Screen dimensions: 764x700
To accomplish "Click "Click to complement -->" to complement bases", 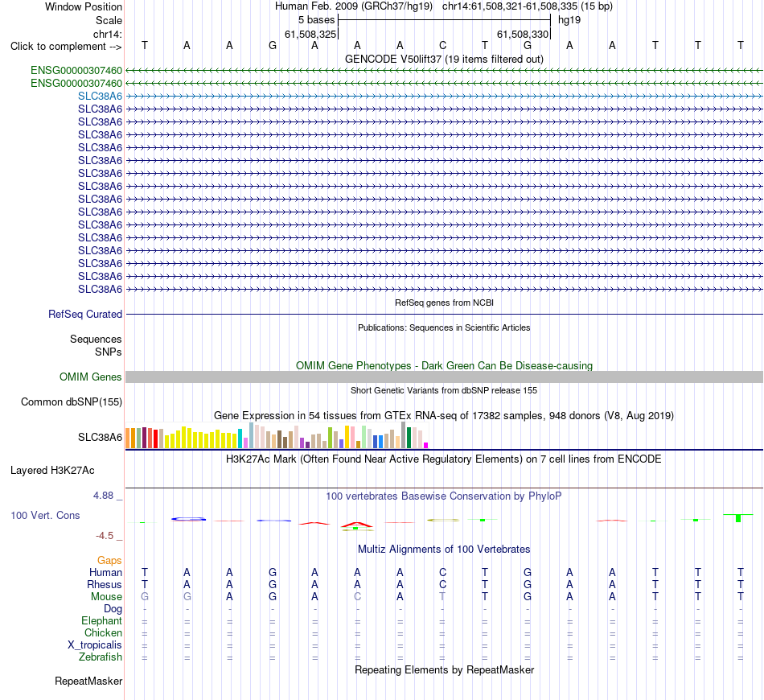I will pyautogui.click(x=66, y=47).
